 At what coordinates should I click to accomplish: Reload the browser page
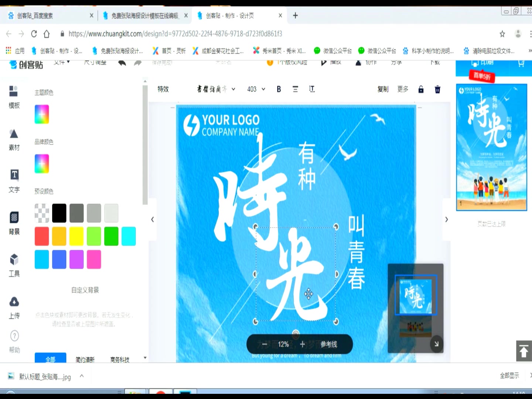click(34, 34)
